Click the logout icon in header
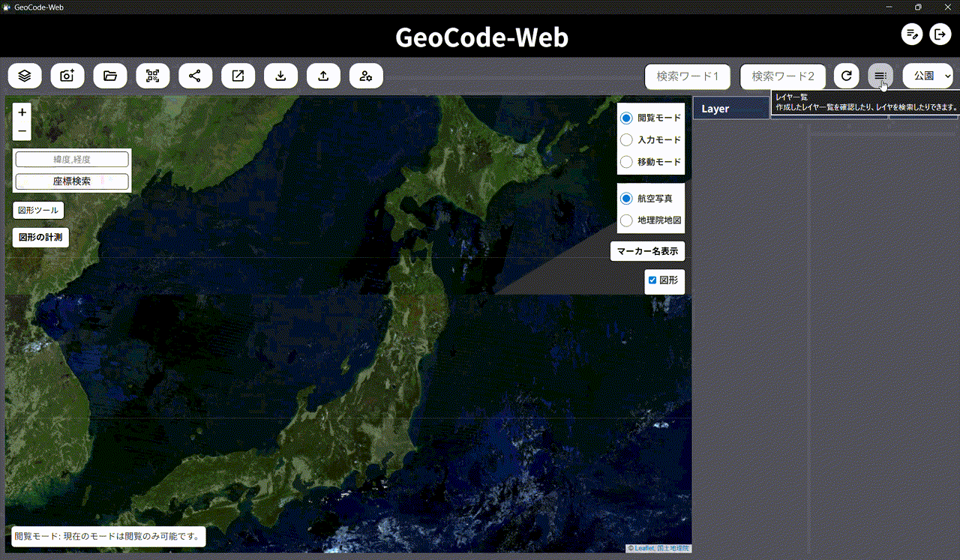 click(940, 34)
